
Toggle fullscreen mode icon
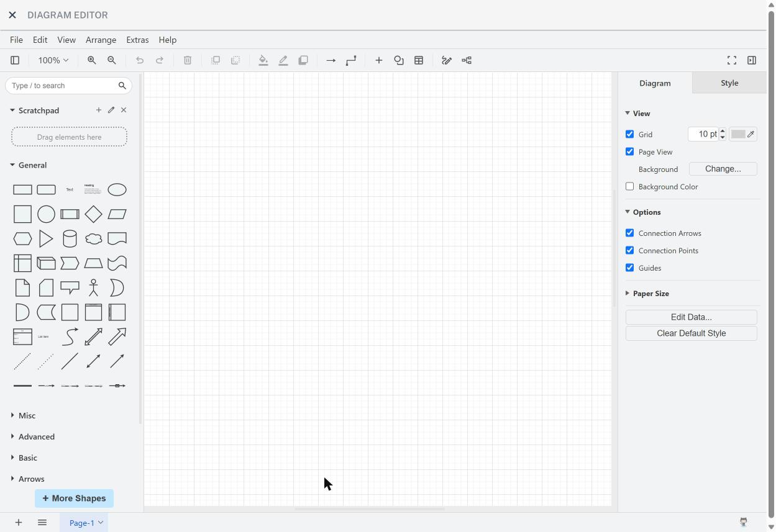click(732, 60)
